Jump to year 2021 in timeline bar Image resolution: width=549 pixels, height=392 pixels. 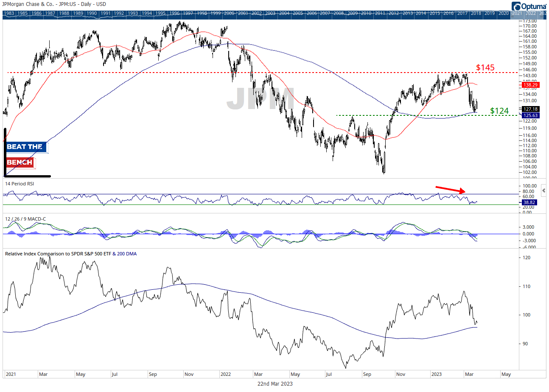[517, 13]
